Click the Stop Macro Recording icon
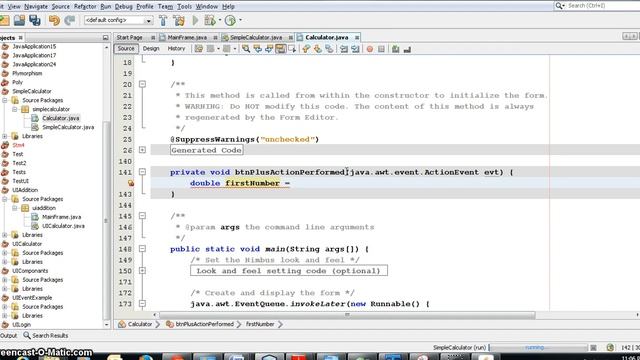Image resolution: width=640 pixels, height=360 pixels. [381, 49]
